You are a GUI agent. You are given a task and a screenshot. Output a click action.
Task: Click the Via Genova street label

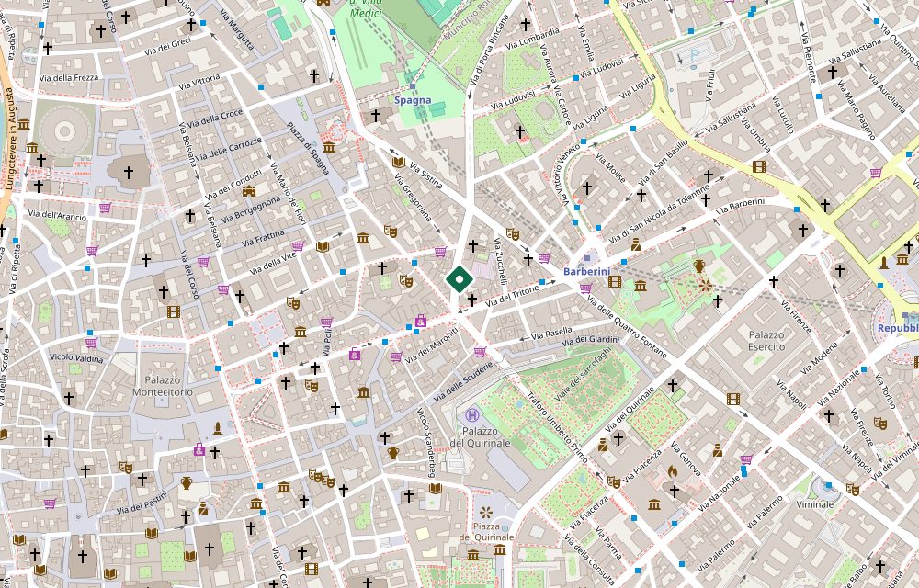(686, 459)
